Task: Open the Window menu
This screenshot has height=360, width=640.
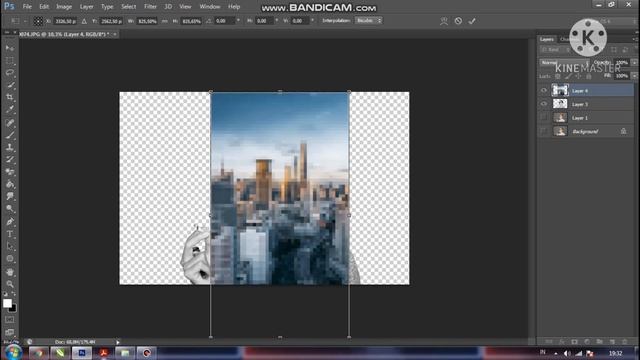Action: click(x=210, y=7)
